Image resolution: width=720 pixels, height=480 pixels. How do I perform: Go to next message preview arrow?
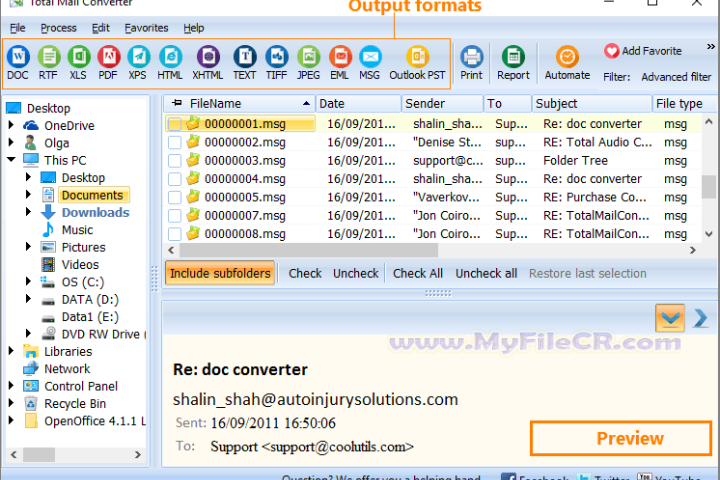[x=701, y=318]
